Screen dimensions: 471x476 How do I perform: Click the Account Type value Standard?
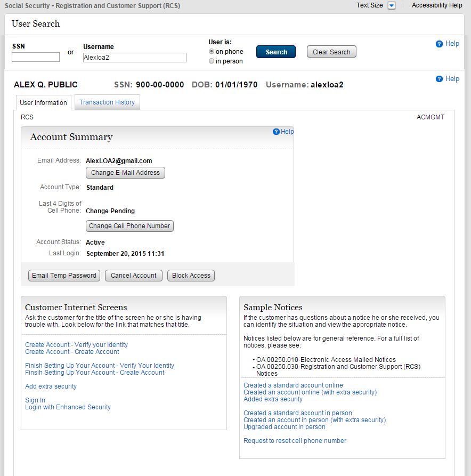(100, 188)
